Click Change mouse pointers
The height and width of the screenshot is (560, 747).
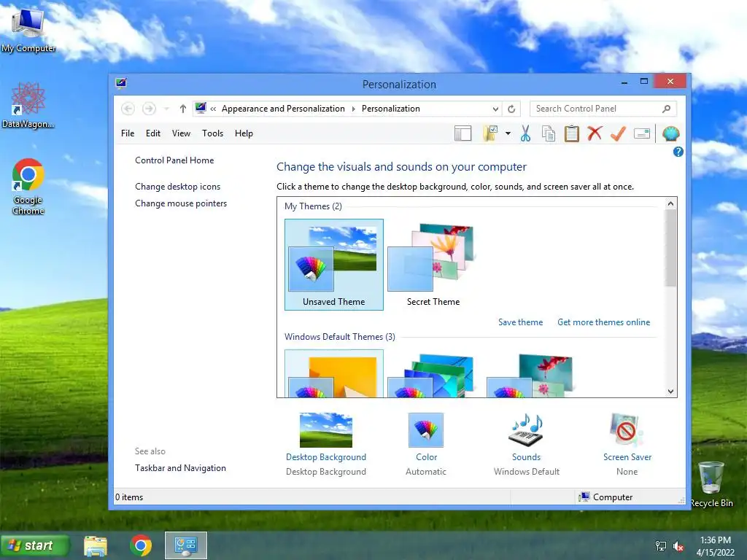181,203
